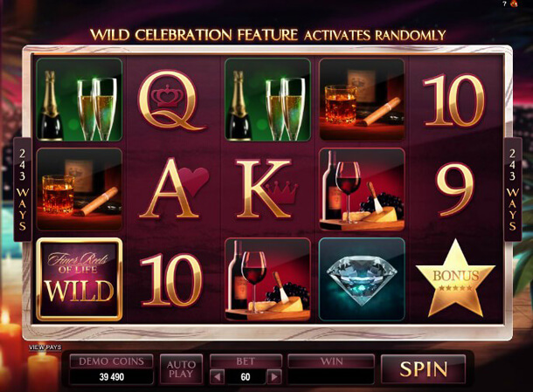Increase the bet with the right arrow
533x392 pixels.
pyautogui.click(x=274, y=376)
